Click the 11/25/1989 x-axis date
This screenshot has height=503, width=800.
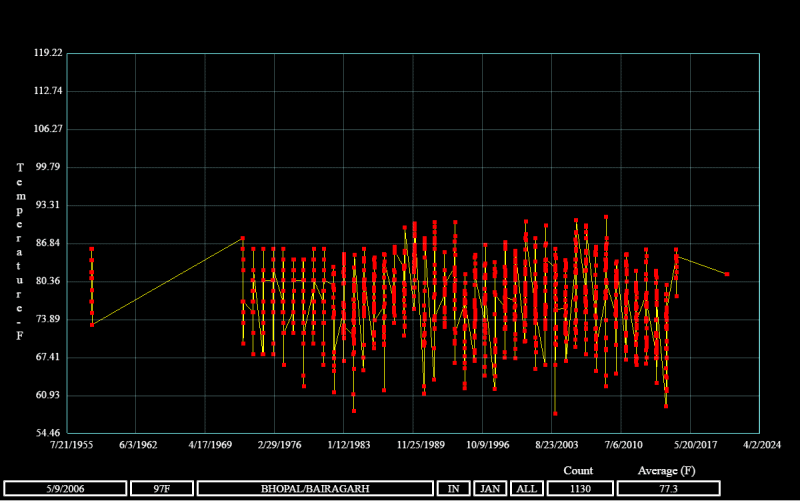[421, 445]
